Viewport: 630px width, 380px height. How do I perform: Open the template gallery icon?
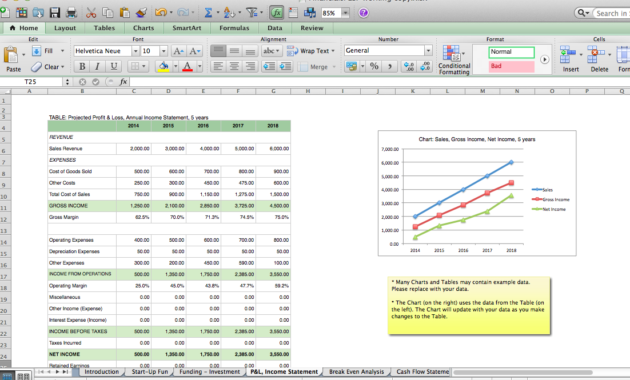tap(21, 13)
